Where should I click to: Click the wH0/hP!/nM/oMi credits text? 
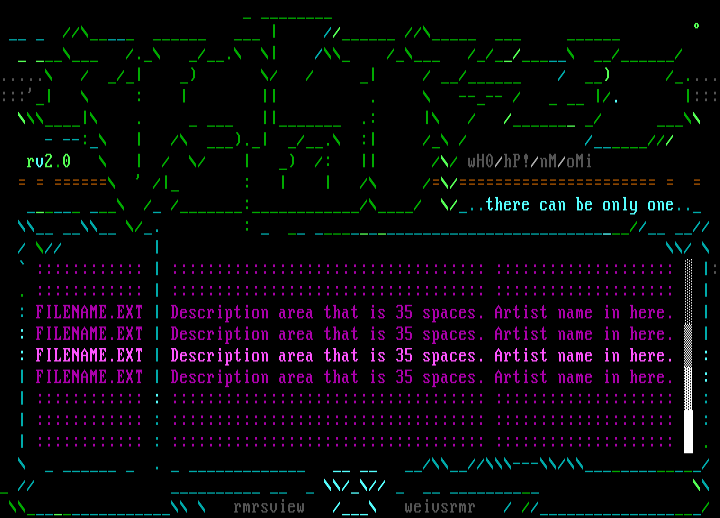[x=529, y=161]
